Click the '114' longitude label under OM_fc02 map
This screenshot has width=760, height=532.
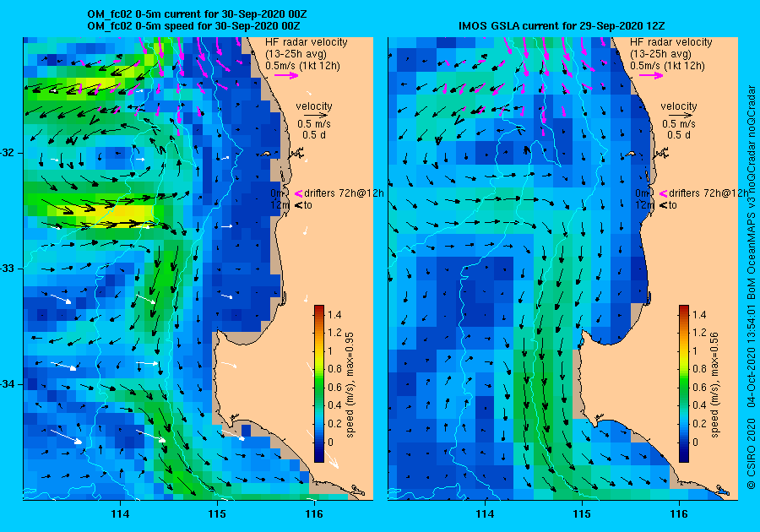point(120,514)
